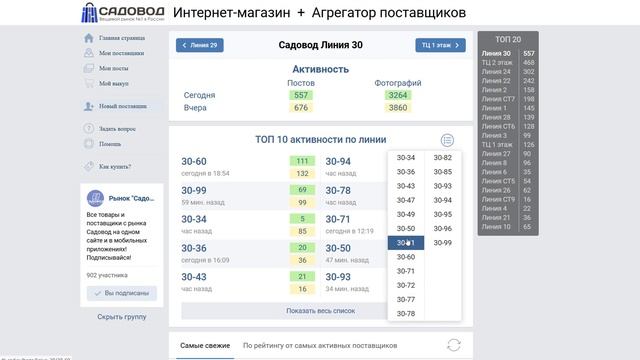Open Линия 30 in the ТОП 20 panel

click(496, 53)
